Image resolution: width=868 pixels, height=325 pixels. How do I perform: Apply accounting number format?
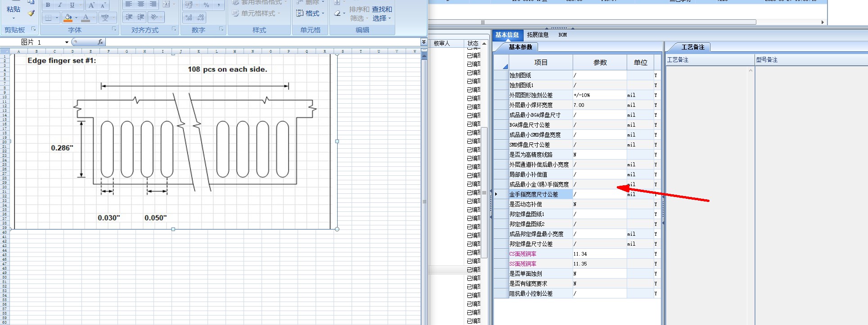coord(189,5)
